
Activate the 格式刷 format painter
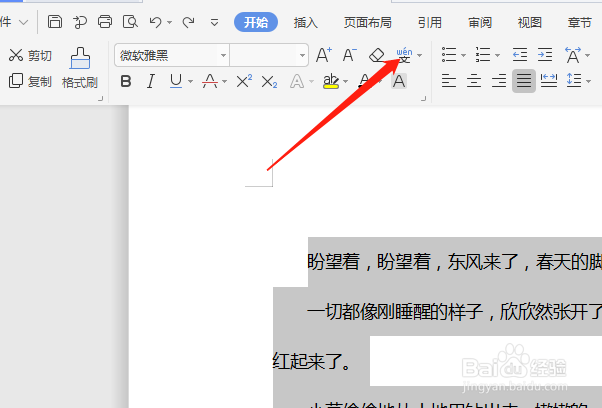click(80, 68)
